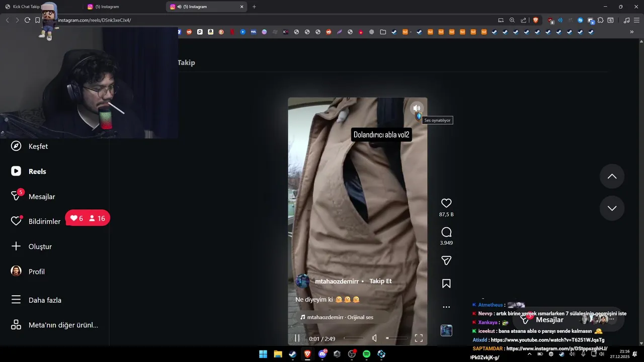Open the reel's comments
The width and height of the screenshot is (644, 362).
click(x=446, y=232)
